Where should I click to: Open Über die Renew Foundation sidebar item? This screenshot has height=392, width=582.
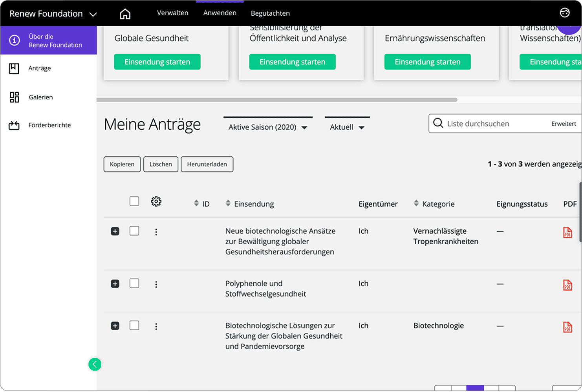(49, 40)
